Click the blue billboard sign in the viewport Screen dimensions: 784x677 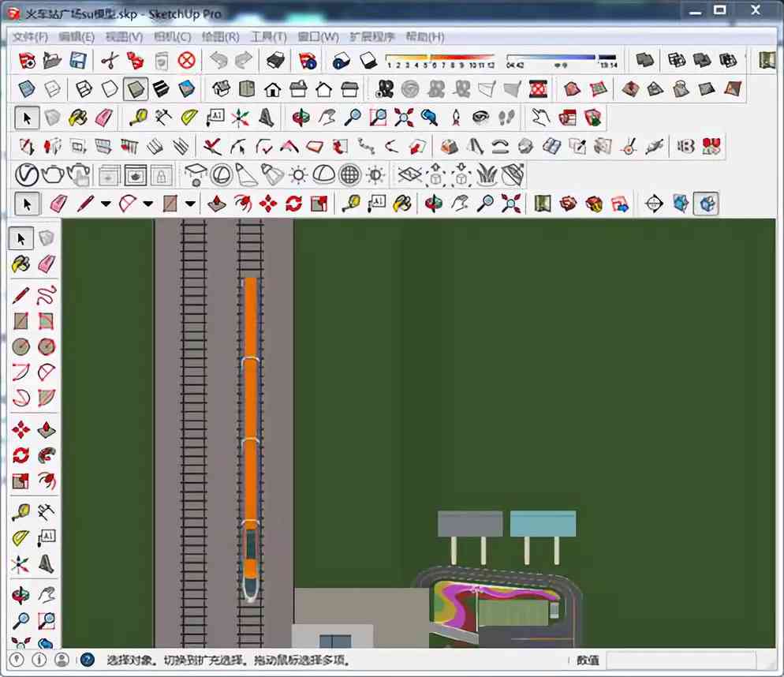coord(543,523)
